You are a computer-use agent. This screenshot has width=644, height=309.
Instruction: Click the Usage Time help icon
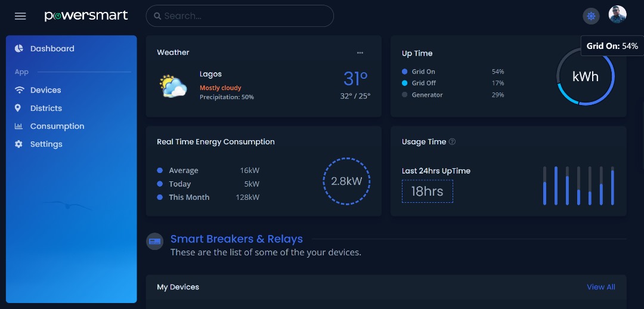click(452, 142)
